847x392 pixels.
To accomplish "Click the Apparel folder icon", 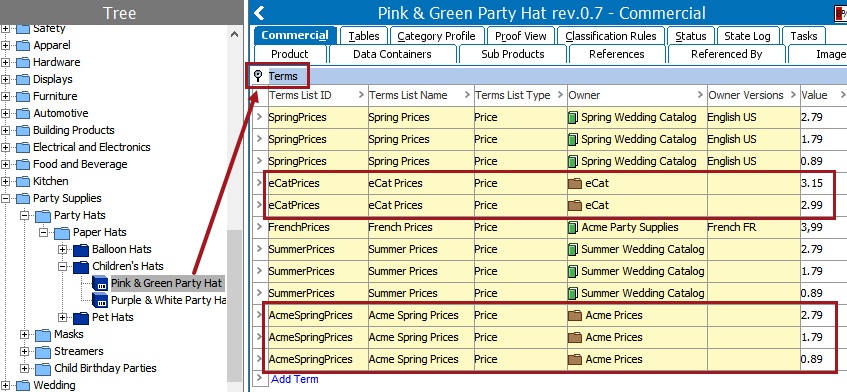I will coord(23,45).
